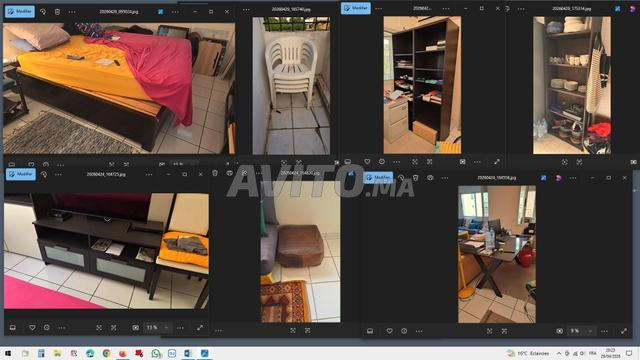Delete the bed photo via trash icon
The height and width of the screenshot is (360, 640).
click(x=57, y=12)
